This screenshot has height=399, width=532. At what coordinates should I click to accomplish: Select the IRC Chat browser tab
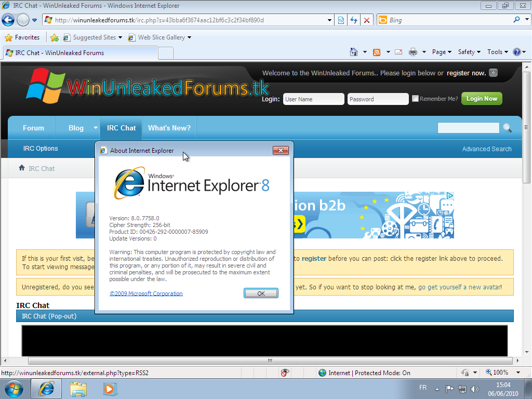81,53
